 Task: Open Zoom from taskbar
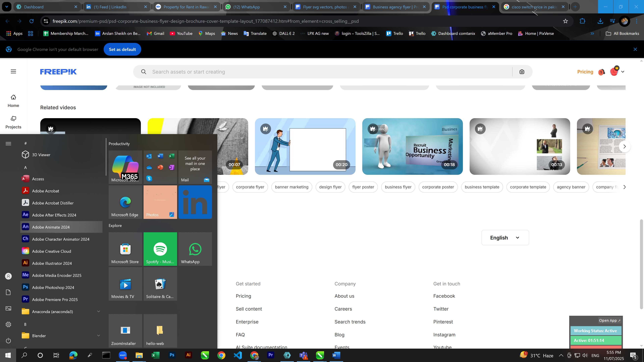123,355
